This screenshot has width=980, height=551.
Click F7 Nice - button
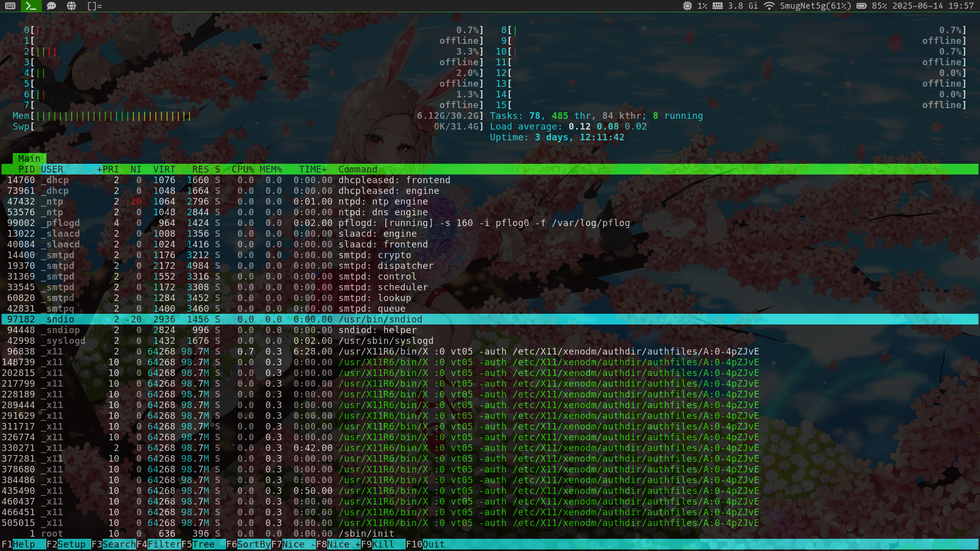(x=293, y=544)
